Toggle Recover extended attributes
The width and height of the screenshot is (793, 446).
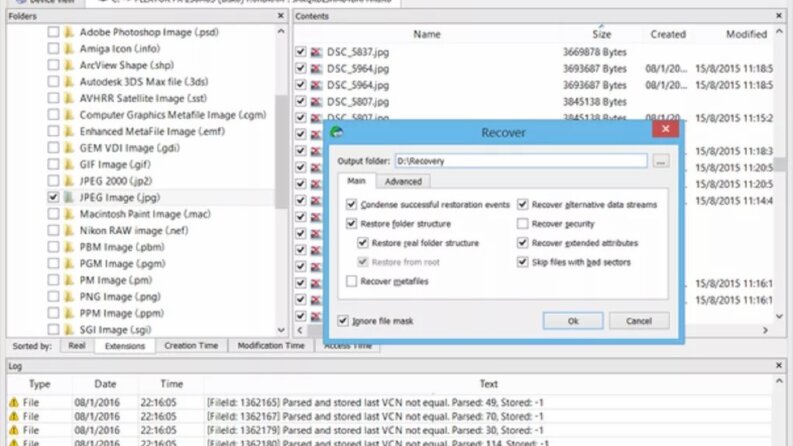click(x=522, y=243)
